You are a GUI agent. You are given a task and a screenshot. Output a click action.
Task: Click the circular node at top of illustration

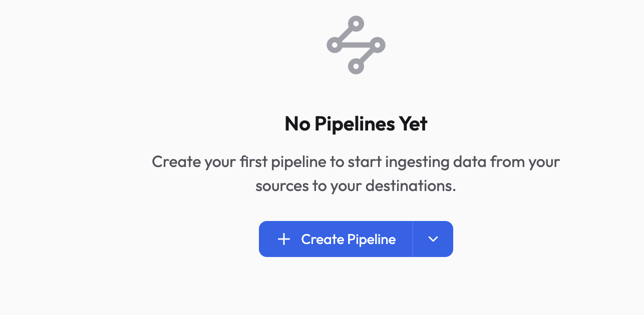[x=357, y=23]
